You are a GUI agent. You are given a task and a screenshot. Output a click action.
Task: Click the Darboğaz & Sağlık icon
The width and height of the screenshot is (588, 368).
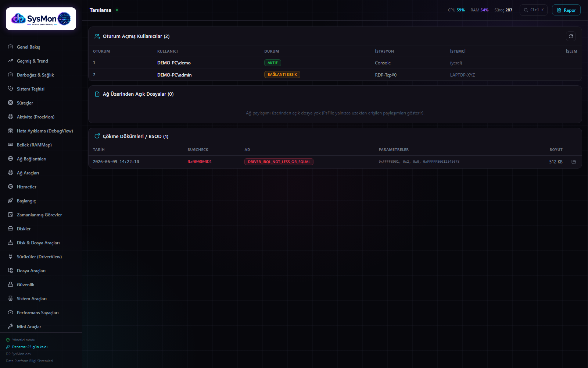(x=10, y=75)
